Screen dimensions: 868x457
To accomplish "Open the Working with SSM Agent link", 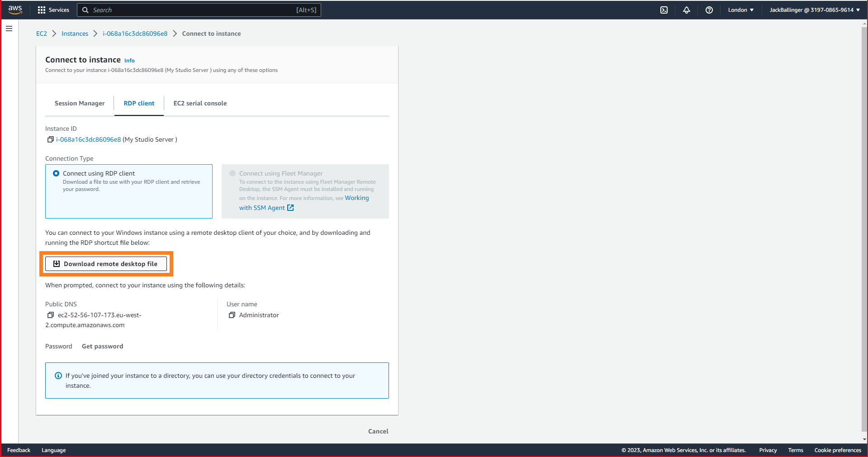I will click(x=304, y=203).
